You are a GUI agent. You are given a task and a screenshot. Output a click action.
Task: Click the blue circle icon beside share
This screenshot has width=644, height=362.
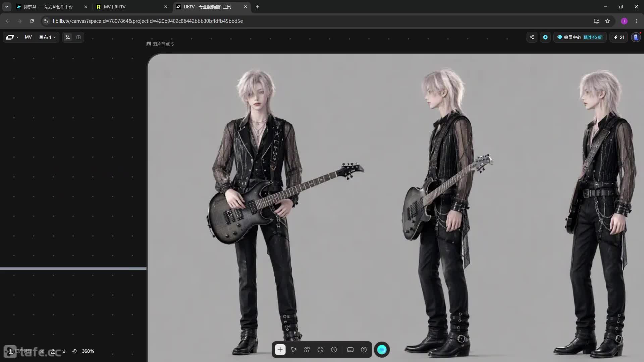pos(545,37)
